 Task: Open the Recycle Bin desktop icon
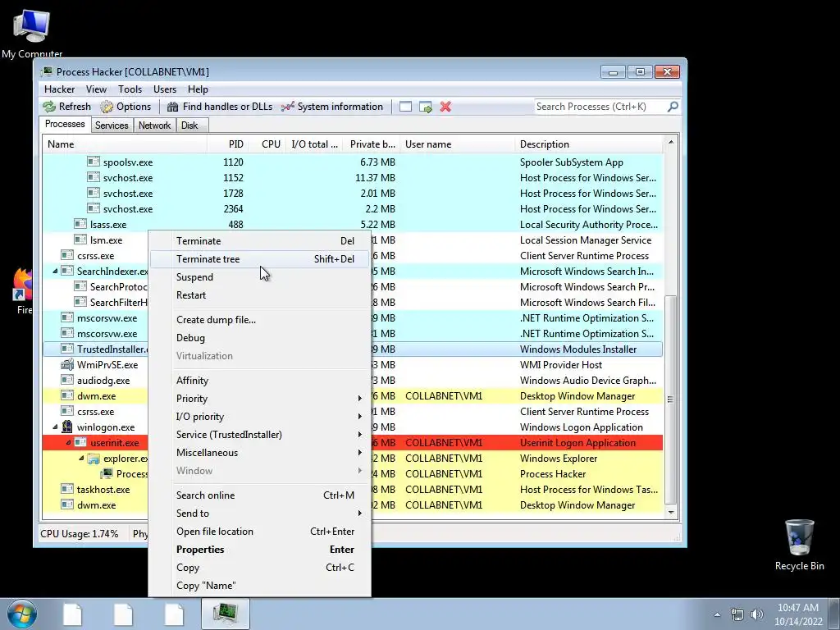(x=799, y=545)
